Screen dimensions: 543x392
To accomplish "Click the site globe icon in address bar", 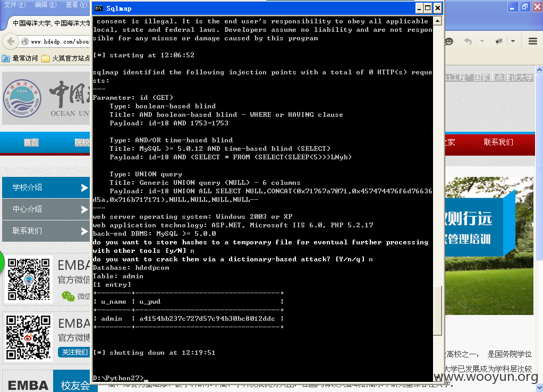I will (x=25, y=41).
